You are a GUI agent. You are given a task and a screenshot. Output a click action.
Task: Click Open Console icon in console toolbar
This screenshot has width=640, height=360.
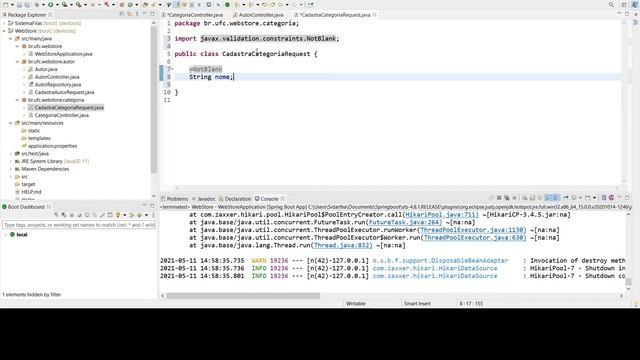click(x=587, y=198)
